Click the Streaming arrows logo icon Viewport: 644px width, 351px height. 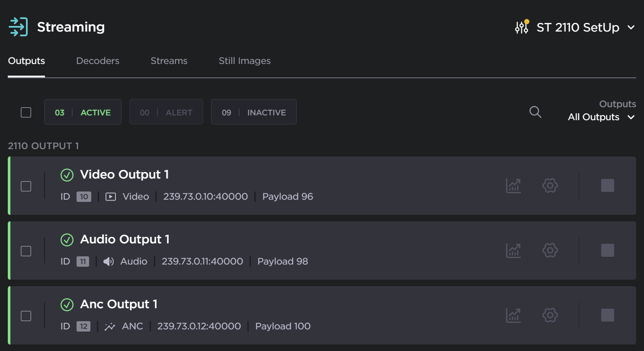tap(18, 27)
